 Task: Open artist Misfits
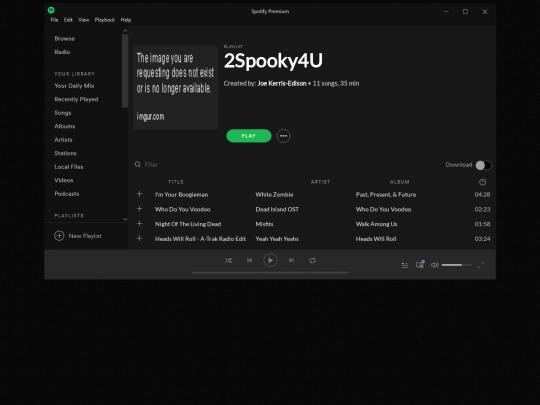pyautogui.click(x=264, y=224)
